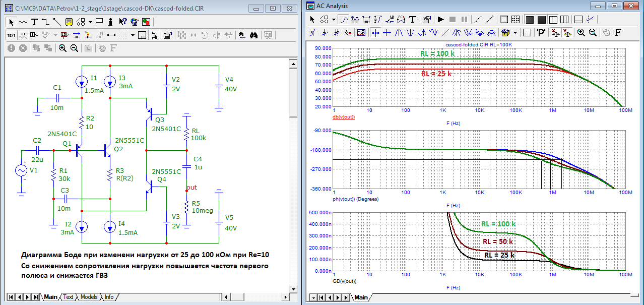Toggle the schematic grid dots display
This screenshot has height=305, width=644.
(x=122, y=35)
